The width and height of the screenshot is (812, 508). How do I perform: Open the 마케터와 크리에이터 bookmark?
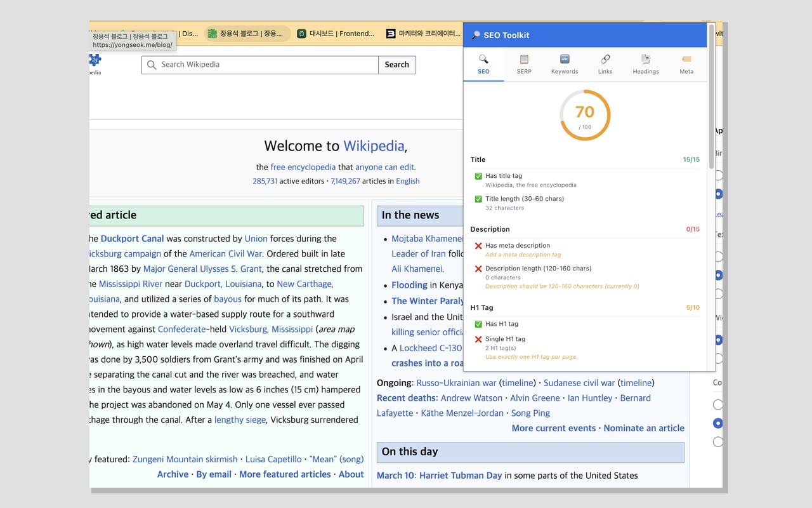click(423, 34)
